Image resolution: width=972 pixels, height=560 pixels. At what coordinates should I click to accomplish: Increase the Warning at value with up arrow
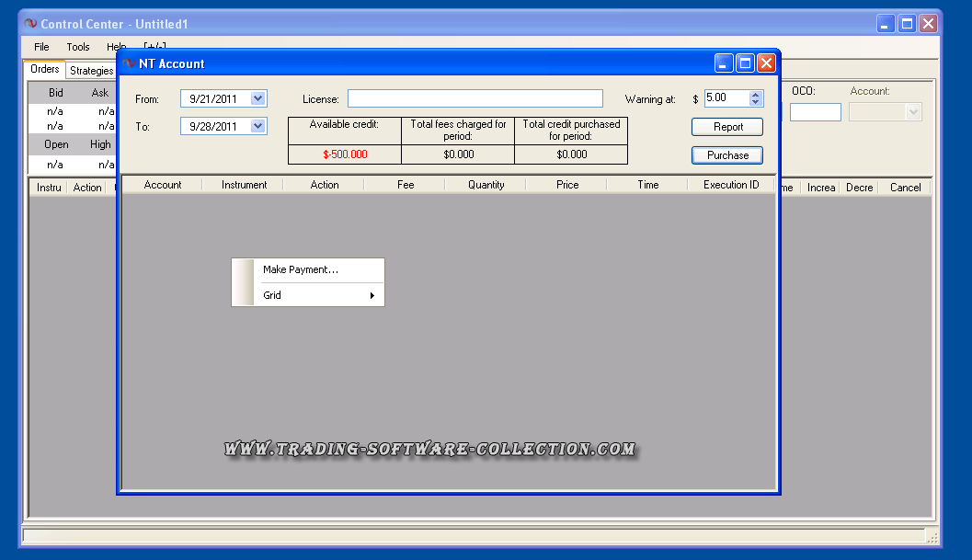(x=756, y=94)
